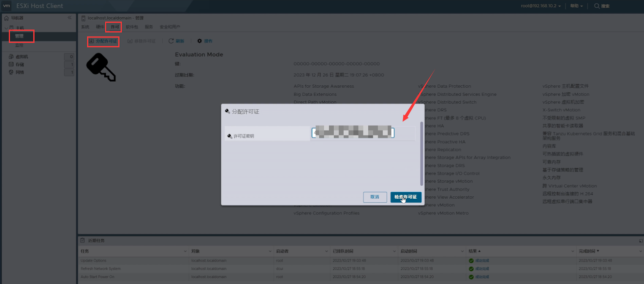This screenshot has height=284, width=644.
Task: Click the license key input field
Action: (x=353, y=132)
